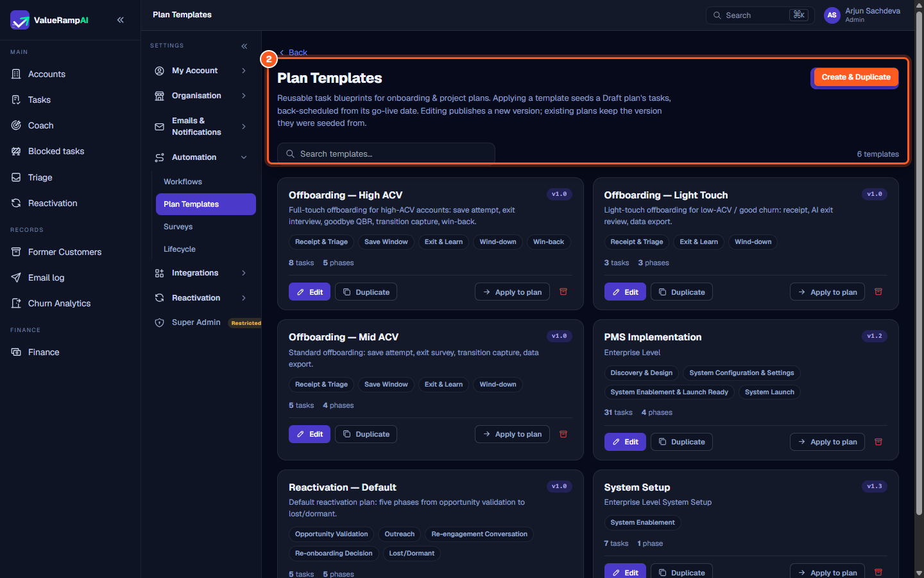Click the System Launch phase tag
Screen dimensions: 924x578
769,392
